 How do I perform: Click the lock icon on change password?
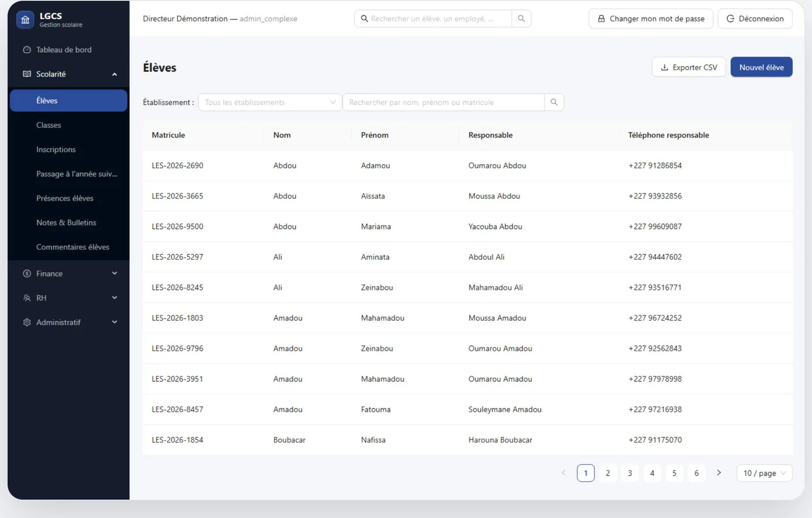click(601, 19)
